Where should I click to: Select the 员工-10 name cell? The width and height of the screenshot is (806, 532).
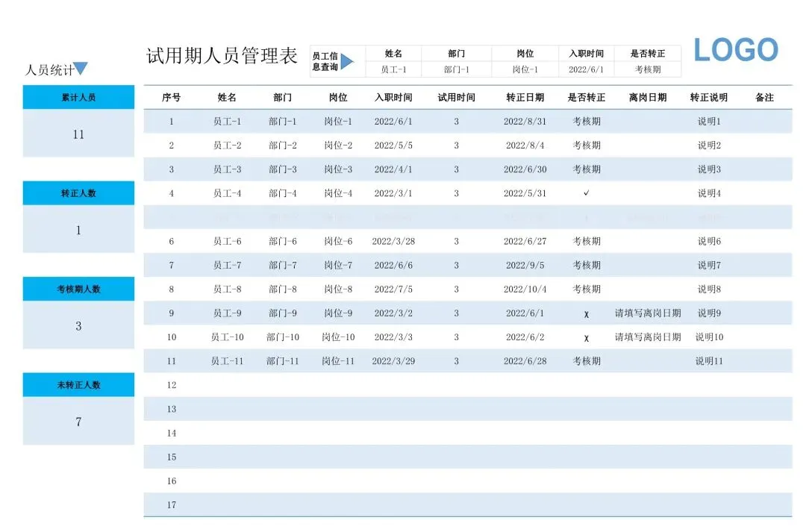[227, 337]
